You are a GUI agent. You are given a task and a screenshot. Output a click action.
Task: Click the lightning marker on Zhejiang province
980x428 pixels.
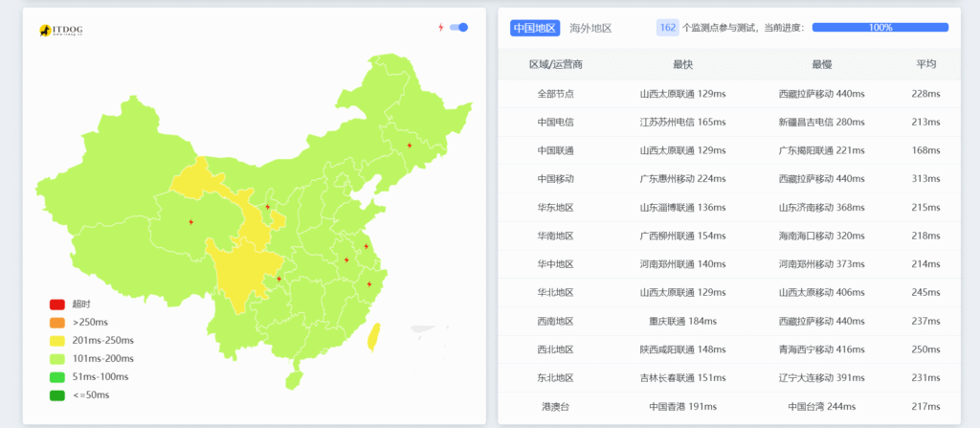coord(369,284)
